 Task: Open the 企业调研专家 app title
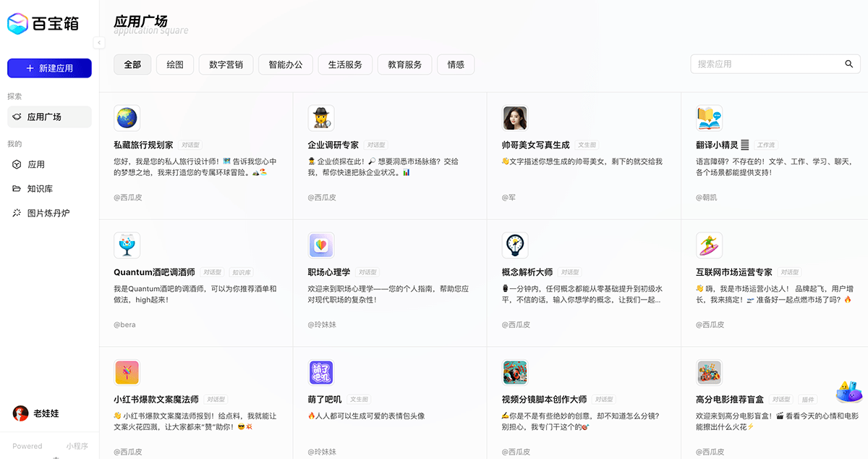coord(333,145)
